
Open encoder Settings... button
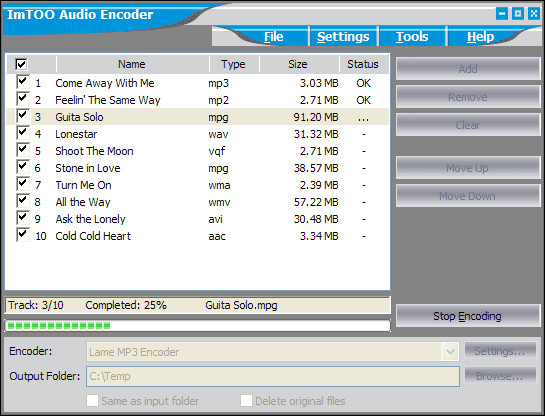500,351
